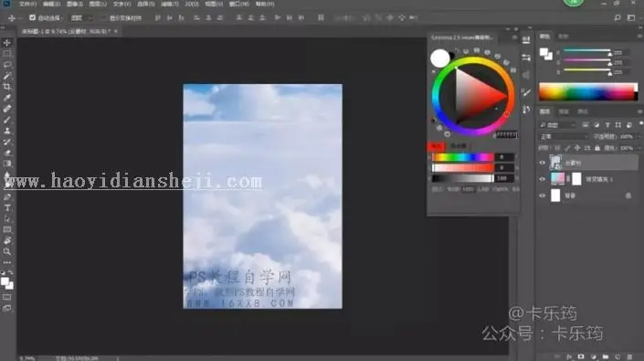Open the Layers panel flyout menu
Screen dimensions: 644x361
pyautogui.click(x=639, y=111)
